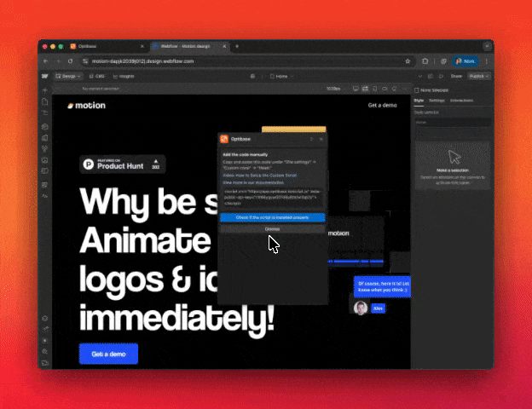Click the Product Hunt badge on the canvas
Viewport: 532px width, 409px height.
pos(124,164)
